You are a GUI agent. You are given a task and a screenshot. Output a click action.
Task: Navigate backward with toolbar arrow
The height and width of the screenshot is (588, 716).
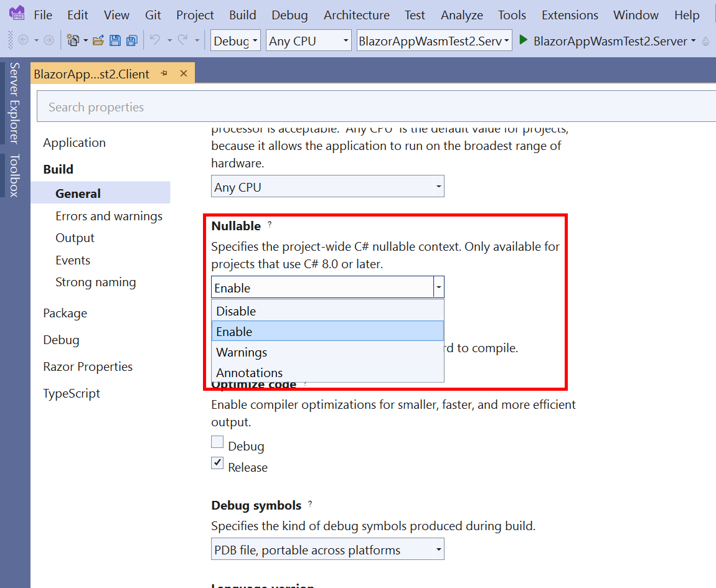23,40
